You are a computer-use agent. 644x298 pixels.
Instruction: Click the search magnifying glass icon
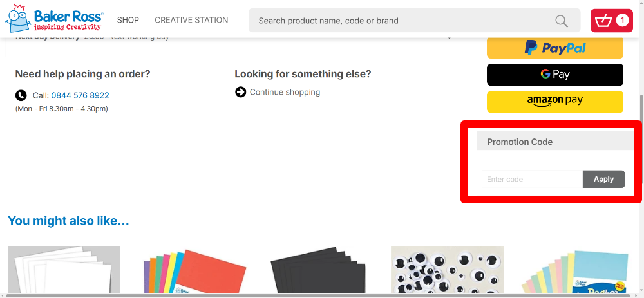click(562, 21)
